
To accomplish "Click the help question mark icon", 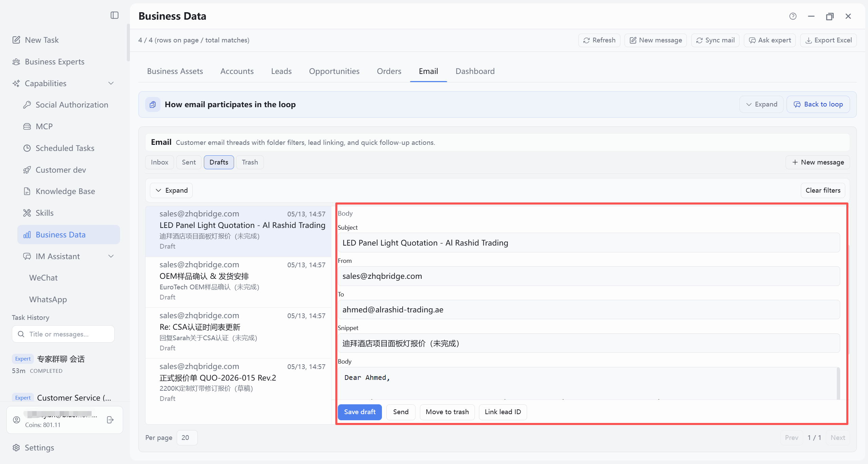I will 793,16.
